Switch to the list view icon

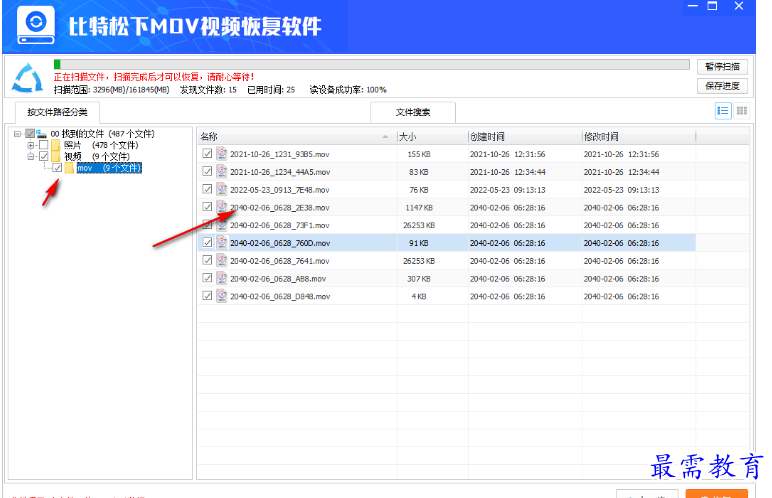722,111
